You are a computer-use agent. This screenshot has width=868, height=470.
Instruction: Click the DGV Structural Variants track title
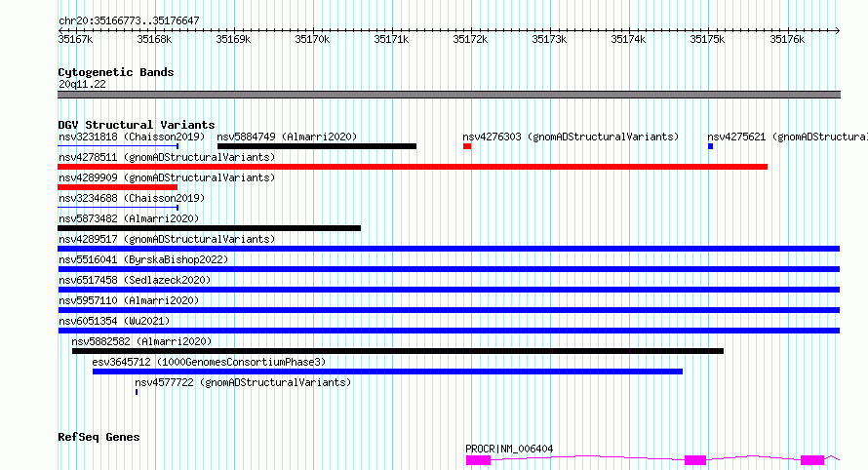click(x=137, y=125)
